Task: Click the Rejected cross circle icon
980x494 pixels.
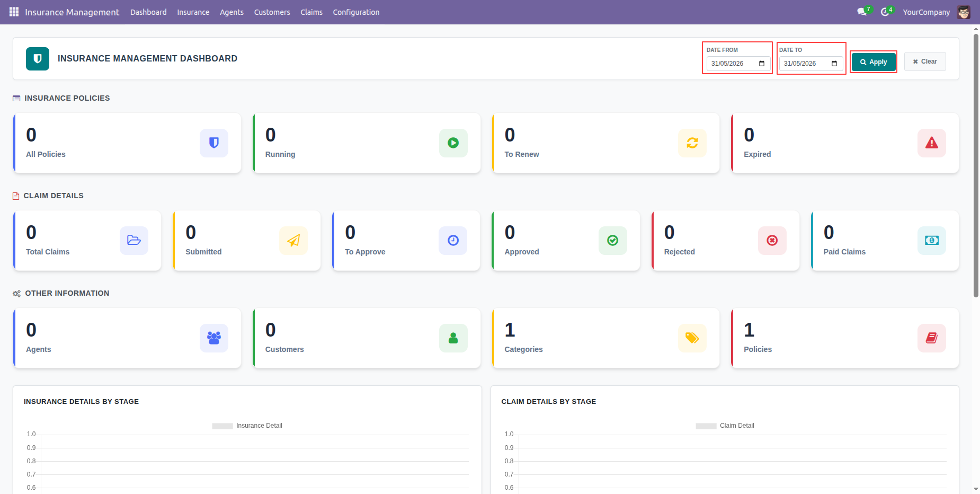Action: (x=772, y=241)
